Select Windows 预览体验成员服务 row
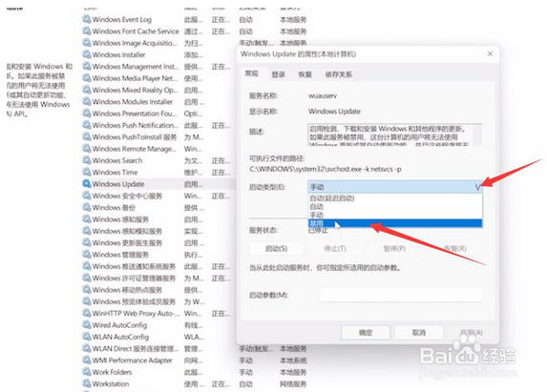Viewport: 547px width, 392px height. [134, 301]
